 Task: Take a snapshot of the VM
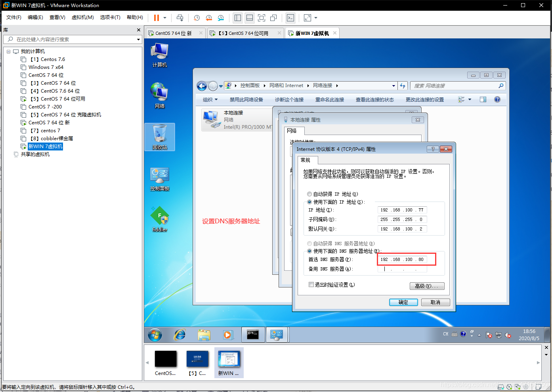pyautogui.click(x=197, y=18)
